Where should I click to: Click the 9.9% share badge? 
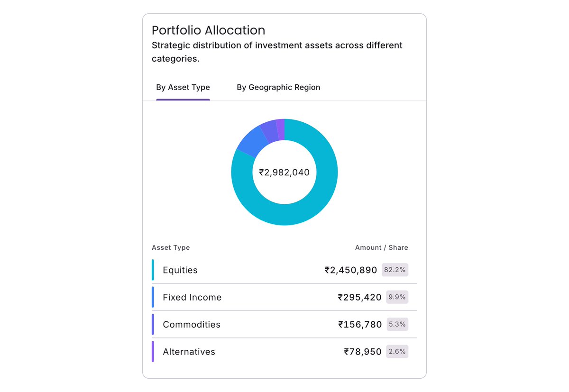pyautogui.click(x=397, y=297)
